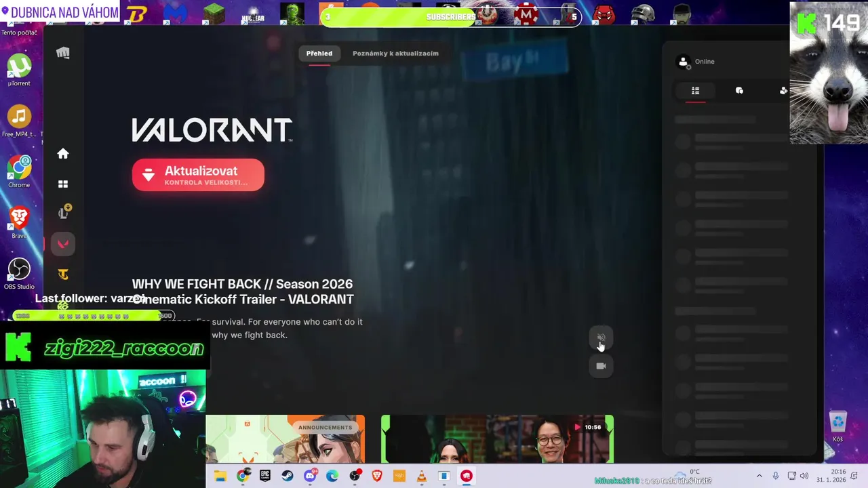
Task: Open File Explorer from the taskbar
Action: tap(220, 476)
